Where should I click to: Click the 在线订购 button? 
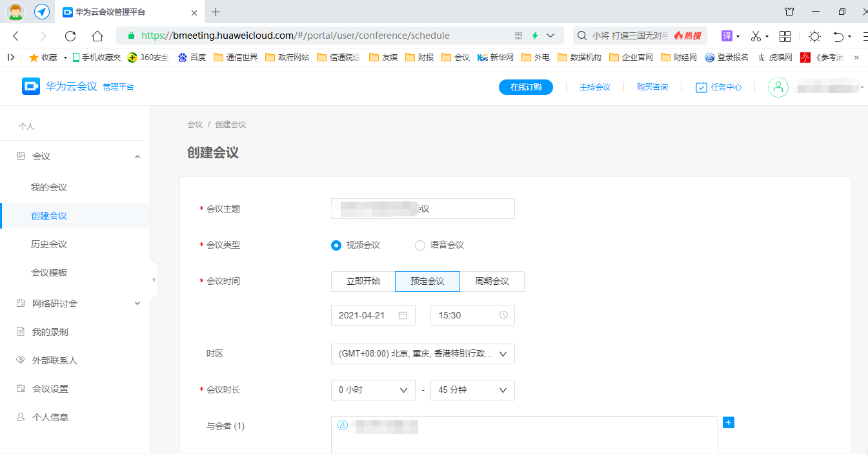pos(525,87)
